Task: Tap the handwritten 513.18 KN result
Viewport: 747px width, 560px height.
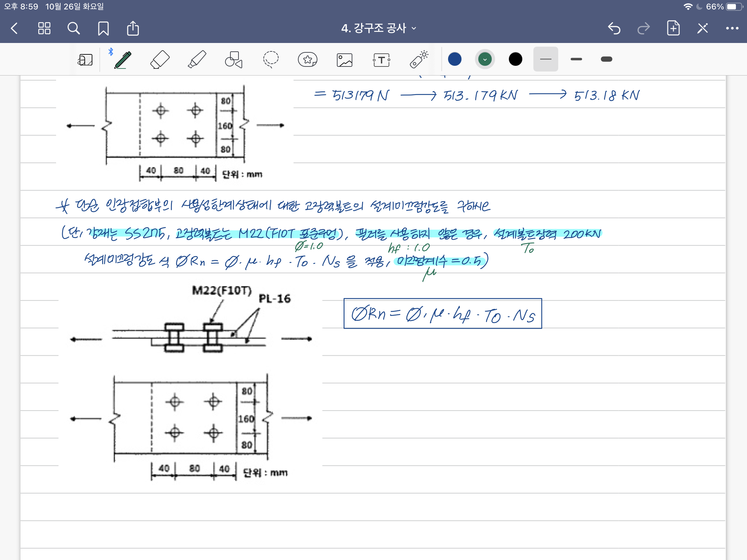Action: (607, 96)
